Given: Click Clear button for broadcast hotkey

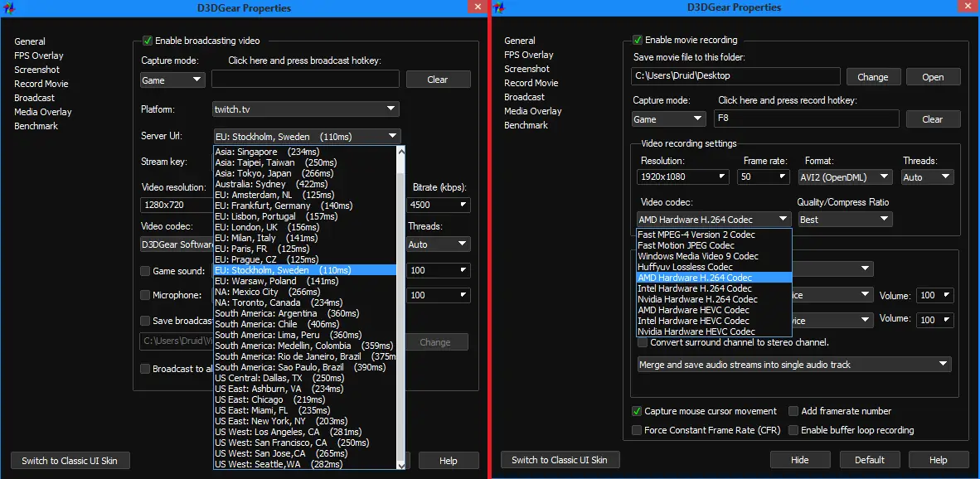Looking at the screenshot, I should (x=438, y=80).
